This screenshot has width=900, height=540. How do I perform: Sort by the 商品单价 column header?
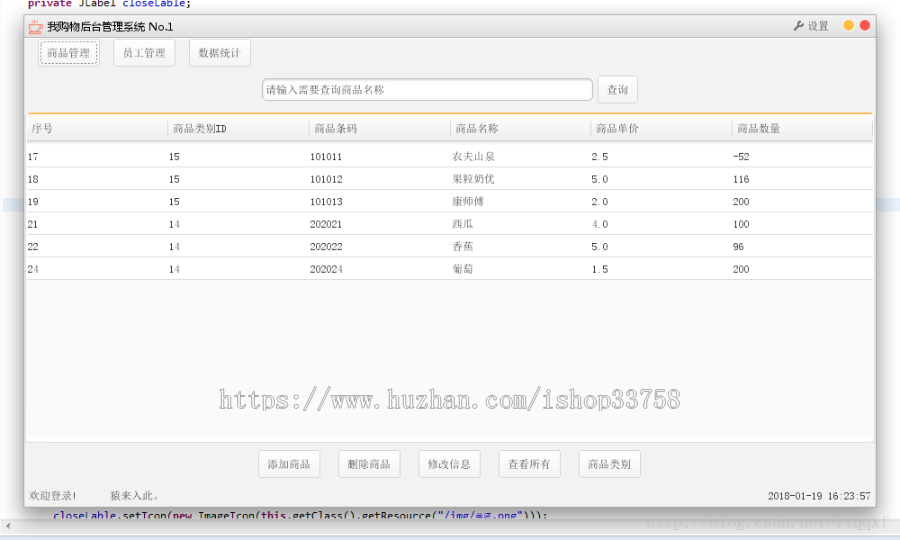coord(661,129)
